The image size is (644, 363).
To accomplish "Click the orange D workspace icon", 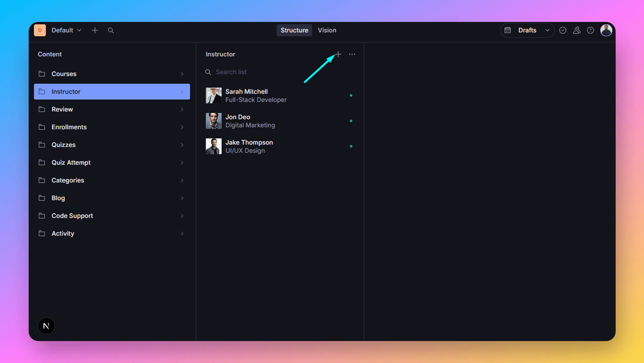I will point(40,30).
